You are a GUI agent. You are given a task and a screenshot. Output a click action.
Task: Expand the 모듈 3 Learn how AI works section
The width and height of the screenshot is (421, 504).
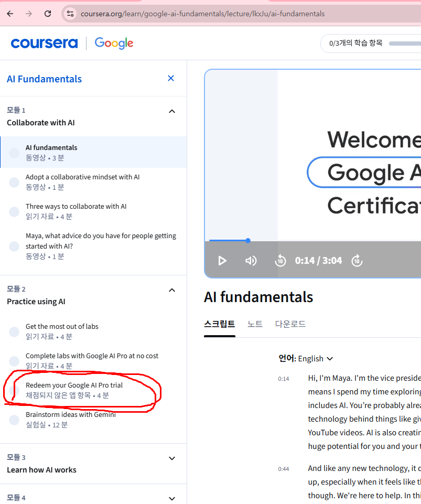tap(171, 458)
